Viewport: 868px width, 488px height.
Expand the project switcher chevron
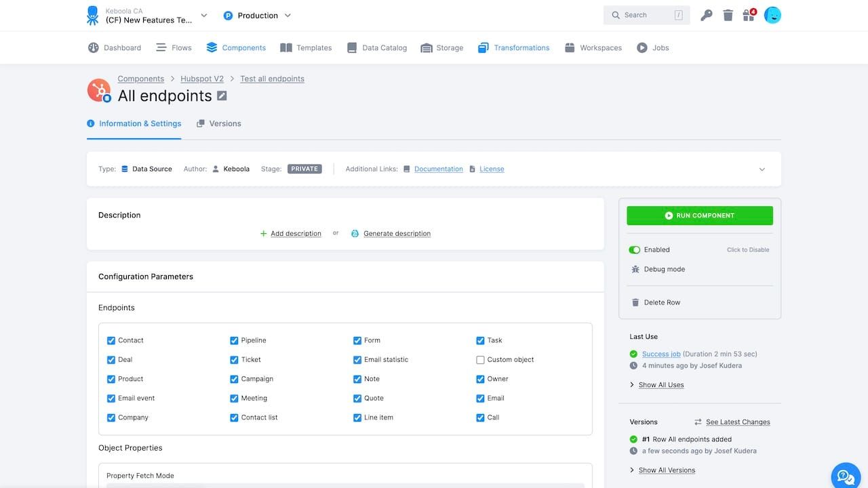pos(203,15)
